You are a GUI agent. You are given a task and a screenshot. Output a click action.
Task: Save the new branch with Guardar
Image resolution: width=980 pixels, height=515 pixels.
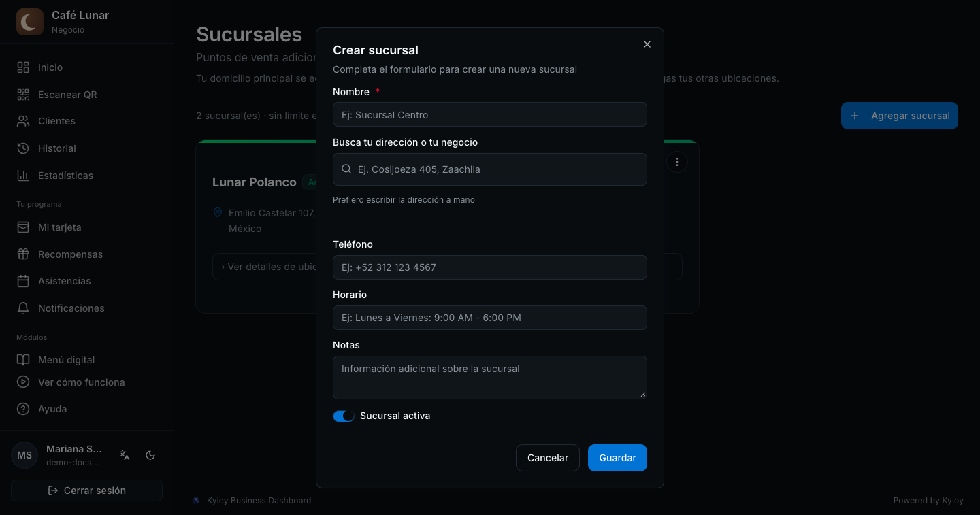pos(617,458)
